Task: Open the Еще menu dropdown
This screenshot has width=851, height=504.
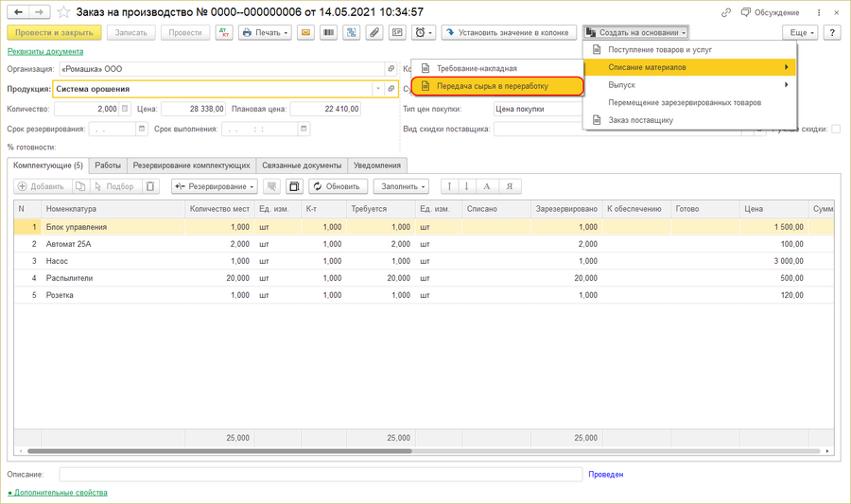Action: (800, 32)
